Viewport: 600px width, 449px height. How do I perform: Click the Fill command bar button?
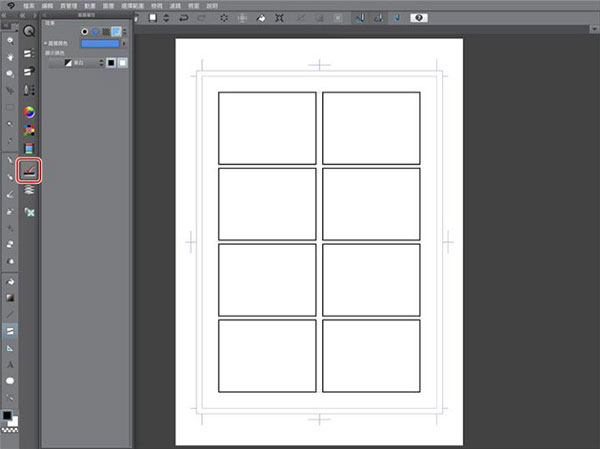(261, 18)
